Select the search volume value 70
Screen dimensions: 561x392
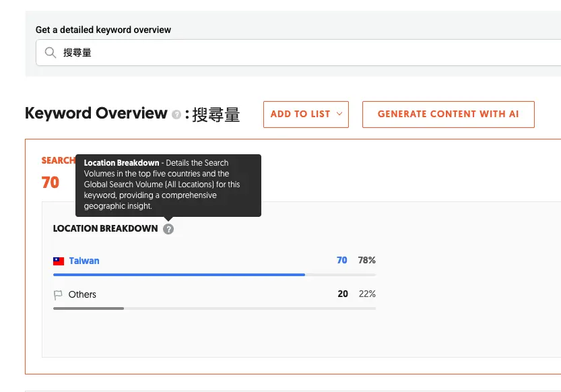[51, 182]
